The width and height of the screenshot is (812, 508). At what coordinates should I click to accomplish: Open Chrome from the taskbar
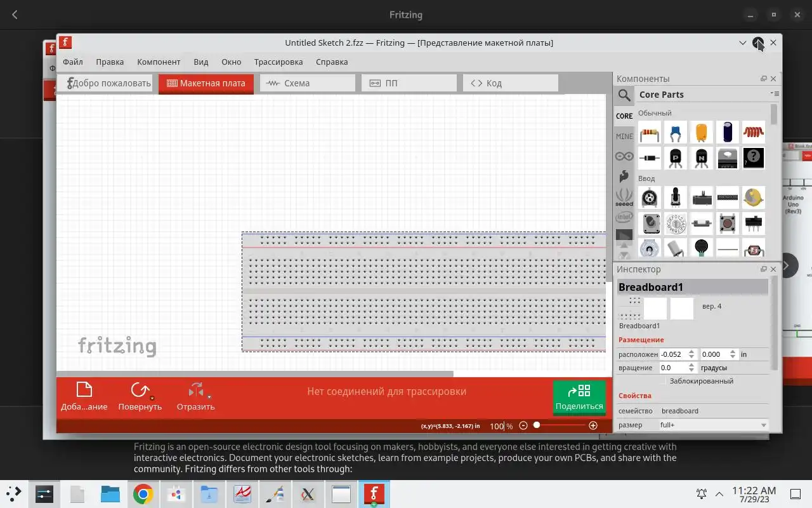click(143, 495)
